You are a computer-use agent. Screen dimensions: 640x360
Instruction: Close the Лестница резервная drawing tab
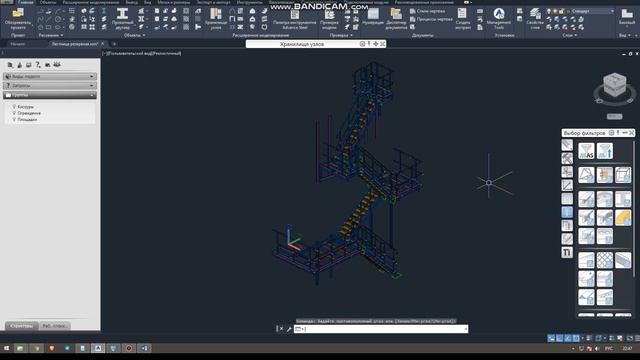click(x=102, y=44)
